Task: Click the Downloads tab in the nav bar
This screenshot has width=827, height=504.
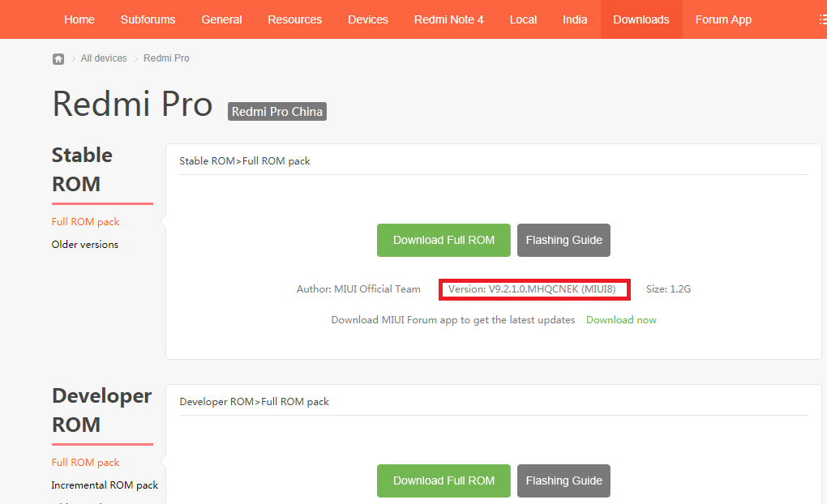Action: (x=641, y=19)
